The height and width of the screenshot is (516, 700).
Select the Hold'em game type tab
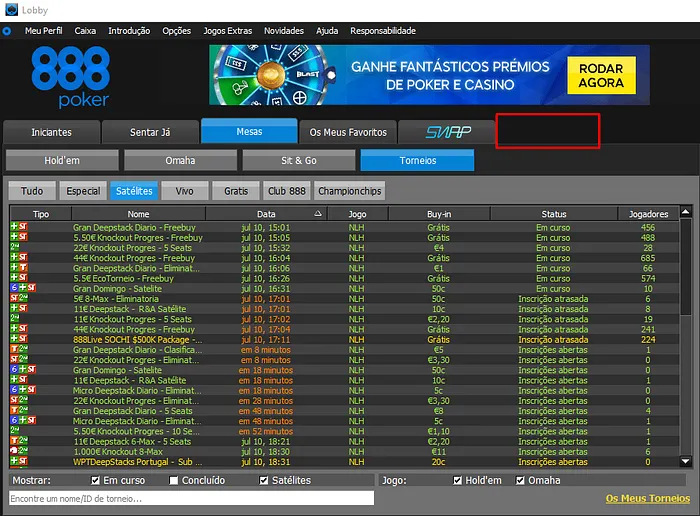coord(62,160)
